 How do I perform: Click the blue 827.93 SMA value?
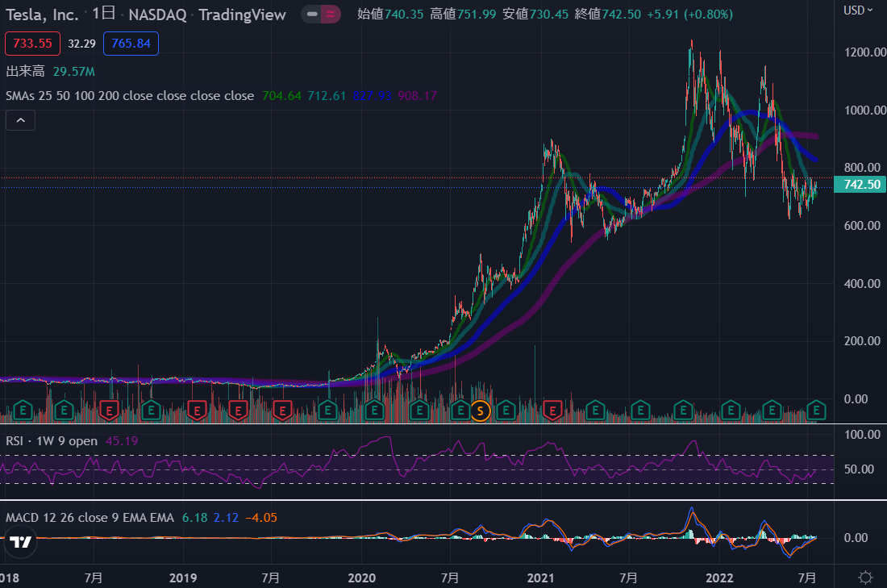coord(372,96)
